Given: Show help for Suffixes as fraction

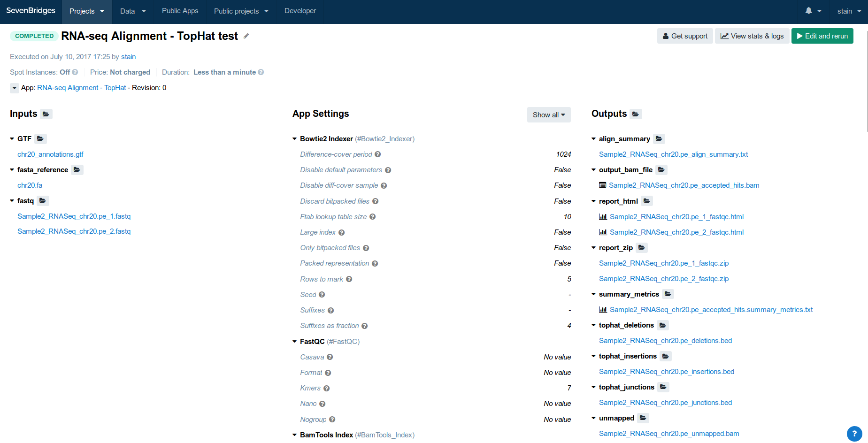Looking at the screenshot, I should click(365, 326).
